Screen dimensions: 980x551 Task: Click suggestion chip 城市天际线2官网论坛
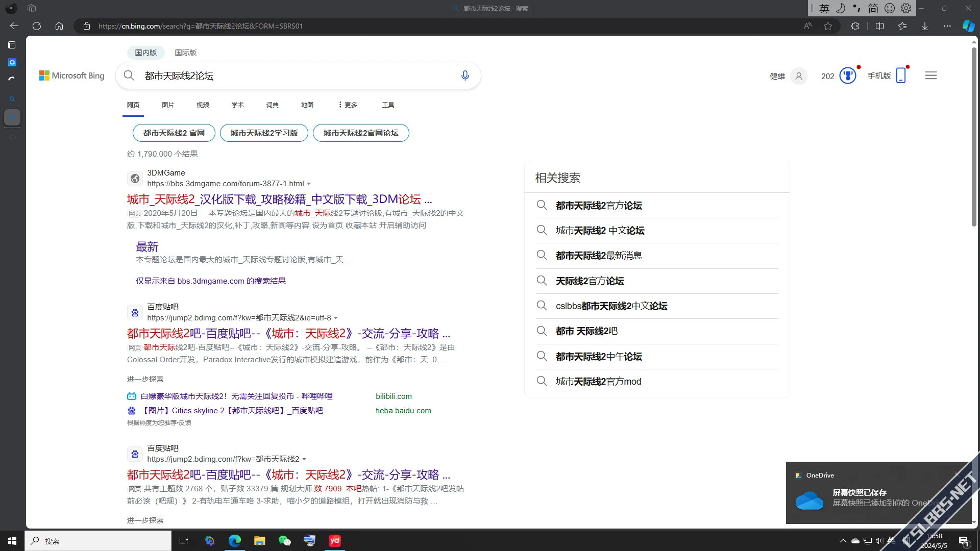[x=361, y=133]
